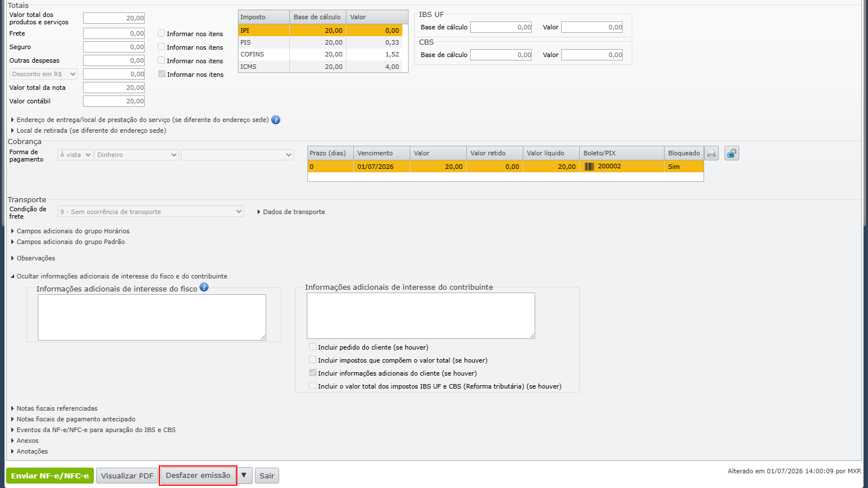Click Visualizar PDF button
The width and height of the screenshot is (868, 488).
point(127,476)
